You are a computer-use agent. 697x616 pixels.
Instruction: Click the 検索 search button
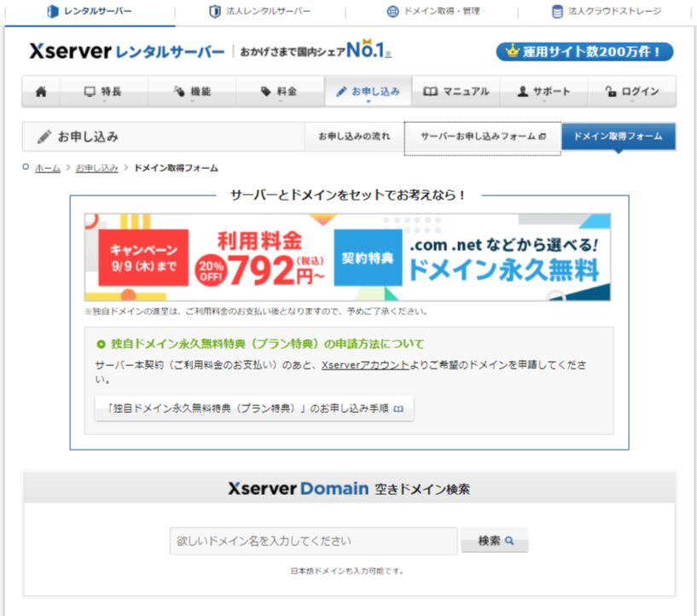tap(495, 540)
